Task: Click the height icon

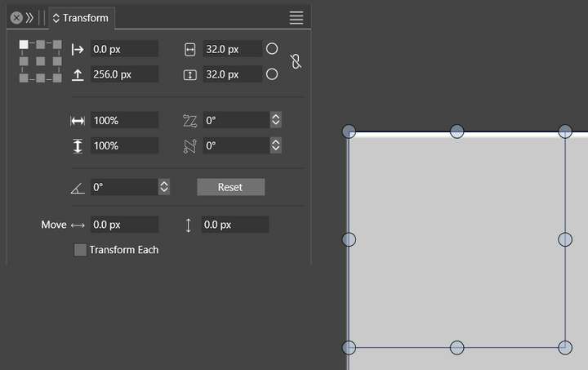Action: pos(190,75)
